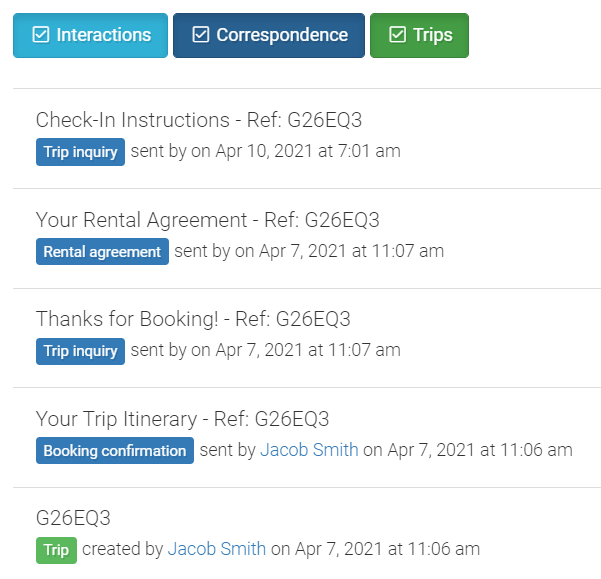The image size is (601, 579).
Task: Click the Correspondence filter button label
Action: [282, 35]
